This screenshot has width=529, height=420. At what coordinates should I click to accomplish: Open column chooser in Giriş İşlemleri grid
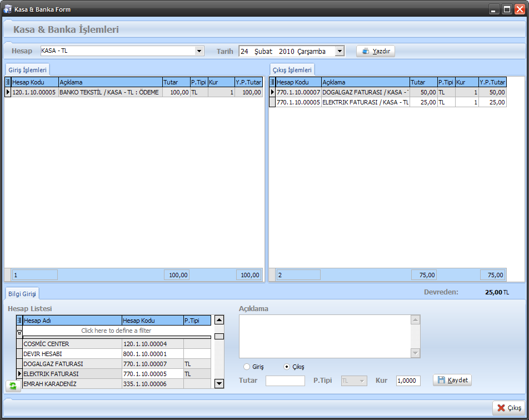tap(8, 82)
